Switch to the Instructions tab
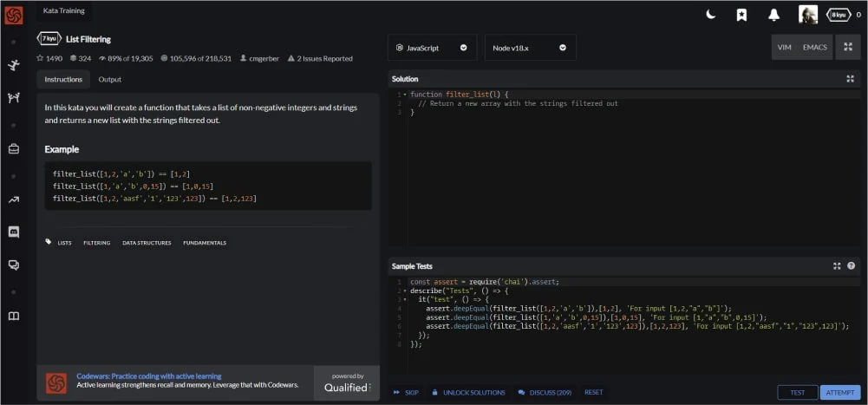 (63, 80)
